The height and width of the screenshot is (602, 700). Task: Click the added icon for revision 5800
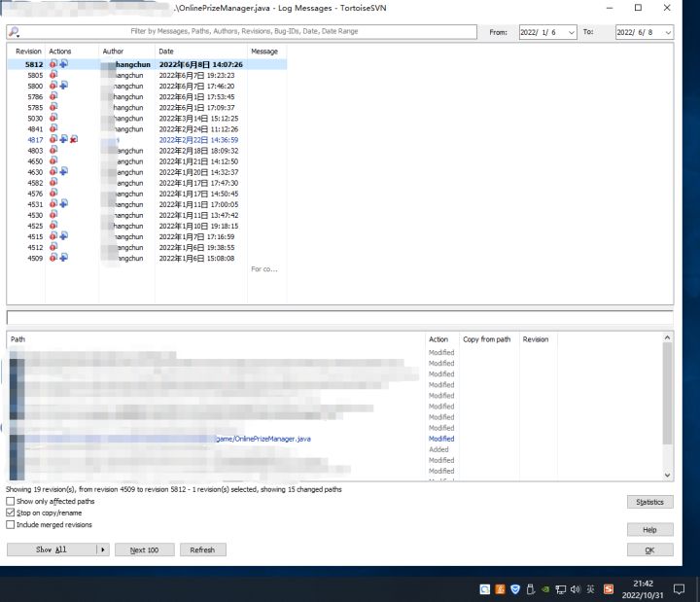[x=64, y=86]
